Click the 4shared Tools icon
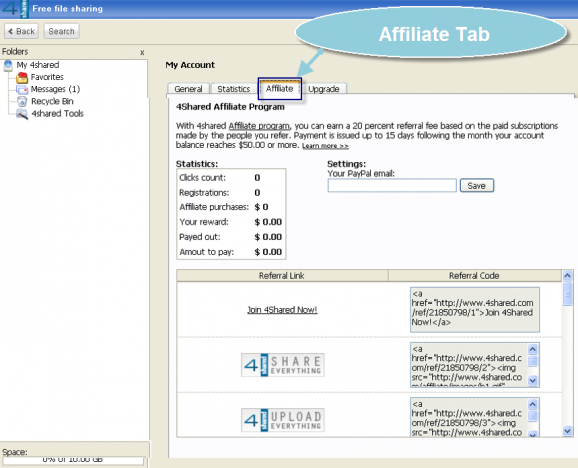Image resolution: width=578 pixels, height=468 pixels. point(22,114)
